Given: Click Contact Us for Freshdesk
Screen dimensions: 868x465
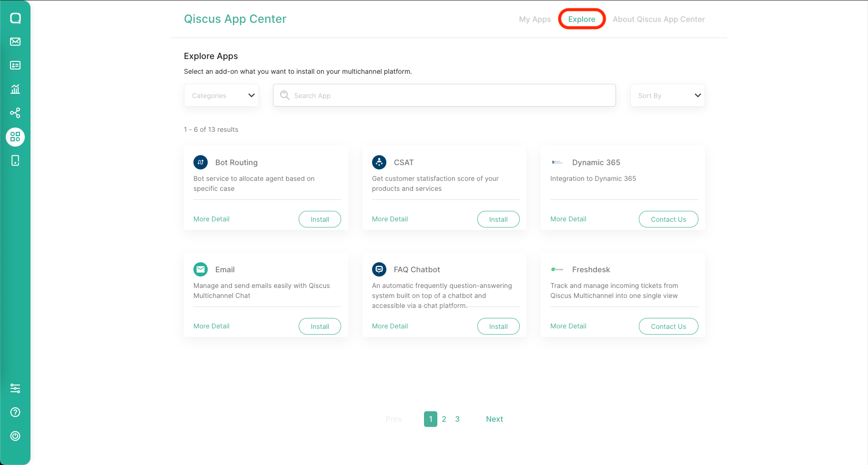Looking at the screenshot, I should [x=668, y=326].
